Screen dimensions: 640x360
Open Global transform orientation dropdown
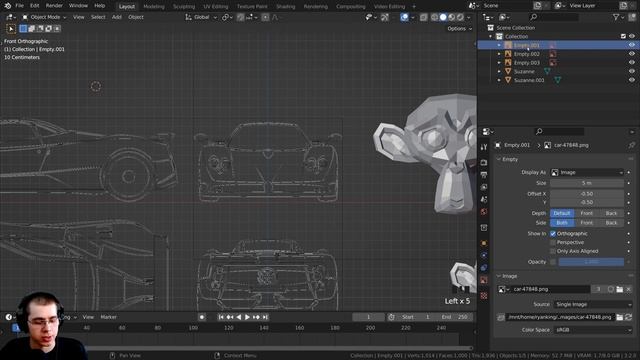click(201, 17)
